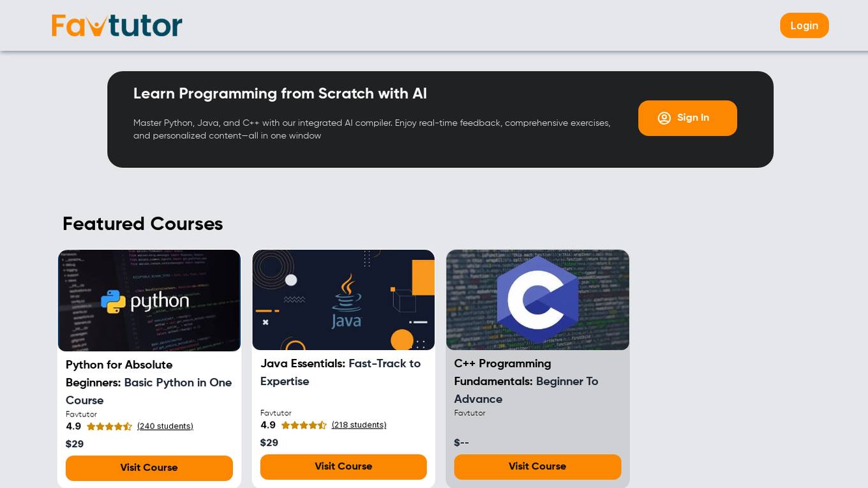Click the Featured Courses heading

point(143,224)
